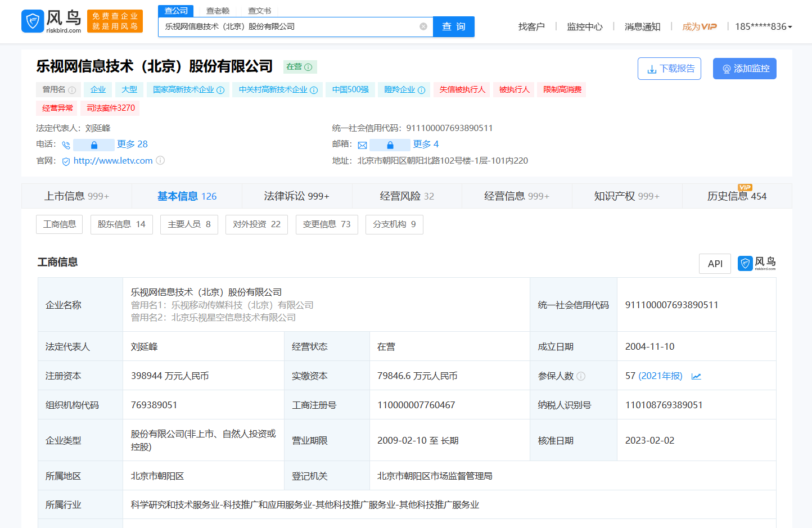Screen dimensions: 812x528
Task: Click 添加监控 button
Action: 745,69
